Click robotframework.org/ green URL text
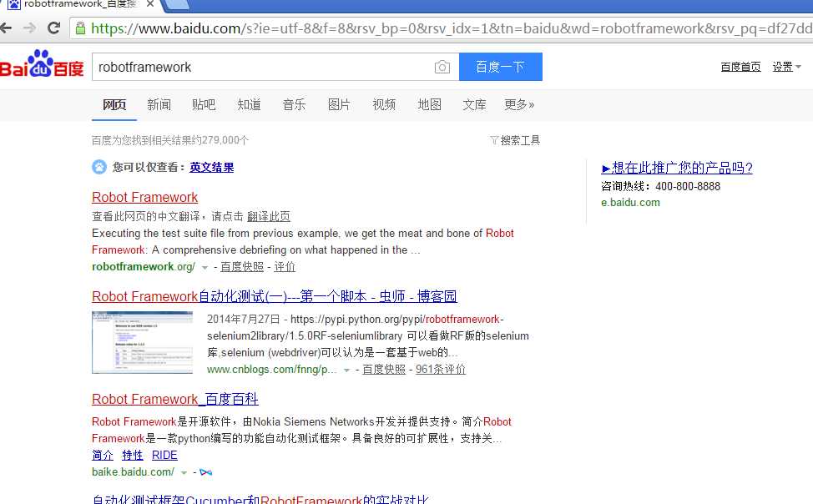The width and height of the screenshot is (813, 504). click(143, 266)
